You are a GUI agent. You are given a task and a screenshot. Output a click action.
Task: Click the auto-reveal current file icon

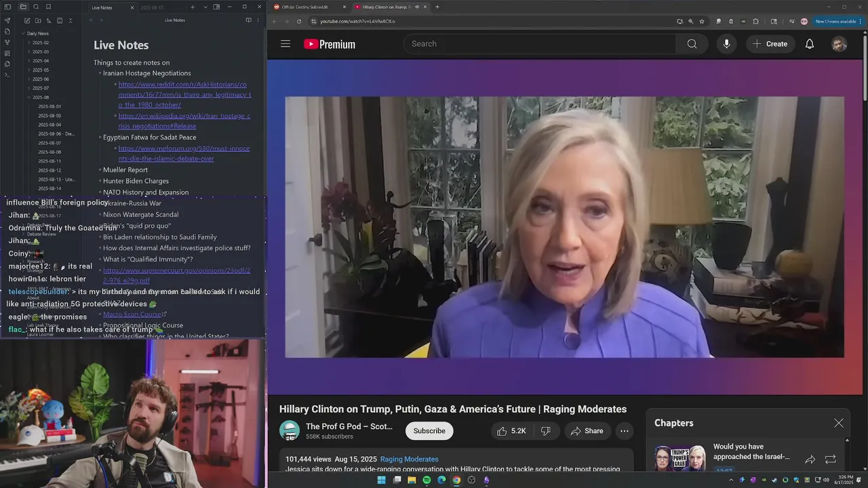pos(60,20)
